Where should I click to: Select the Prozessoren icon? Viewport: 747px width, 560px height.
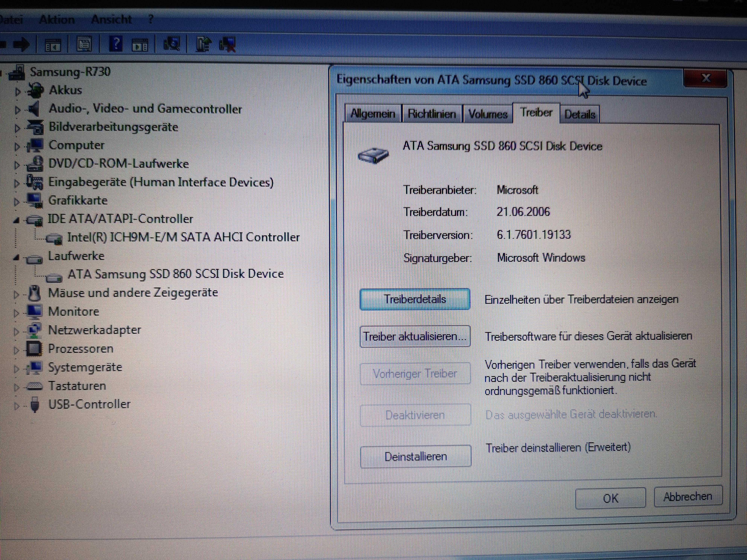point(34,349)
